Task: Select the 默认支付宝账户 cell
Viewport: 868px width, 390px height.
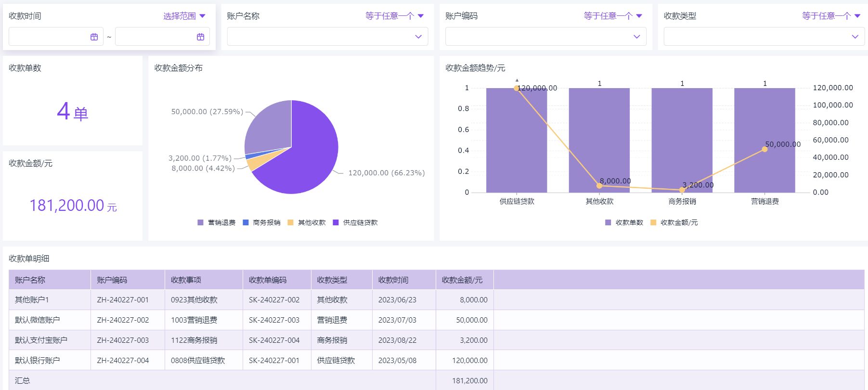Action: pos(50,340)
